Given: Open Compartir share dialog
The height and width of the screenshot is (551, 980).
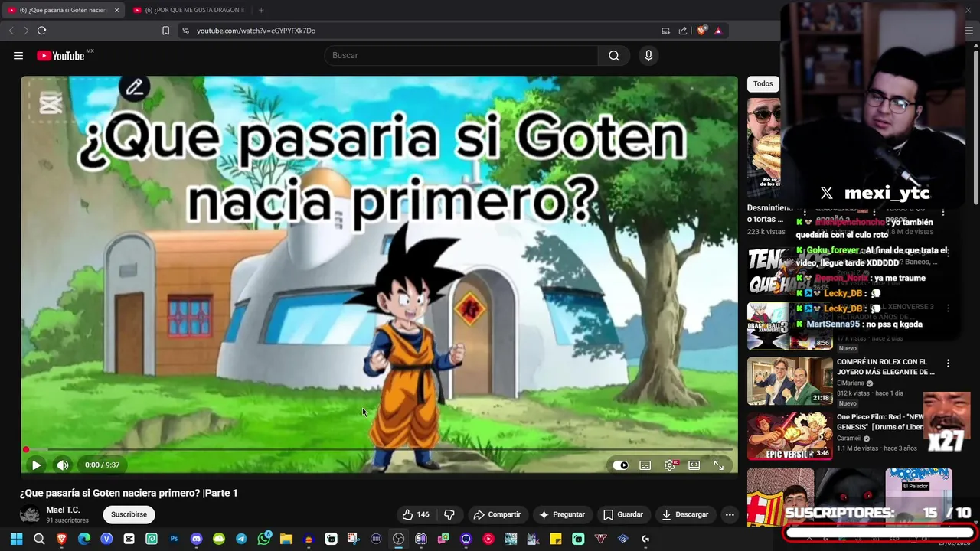Looking at the screenshot, I should (497, 514).
